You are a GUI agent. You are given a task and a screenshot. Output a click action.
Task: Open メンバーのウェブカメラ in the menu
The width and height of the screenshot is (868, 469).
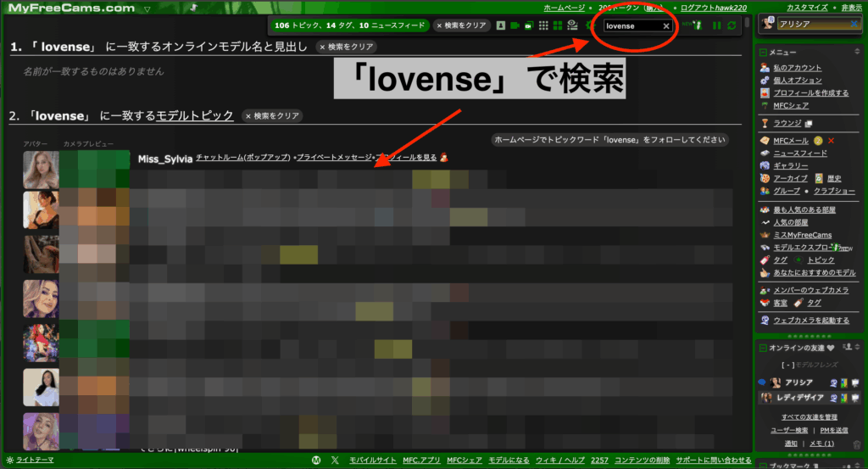click(x=811, y=290)
